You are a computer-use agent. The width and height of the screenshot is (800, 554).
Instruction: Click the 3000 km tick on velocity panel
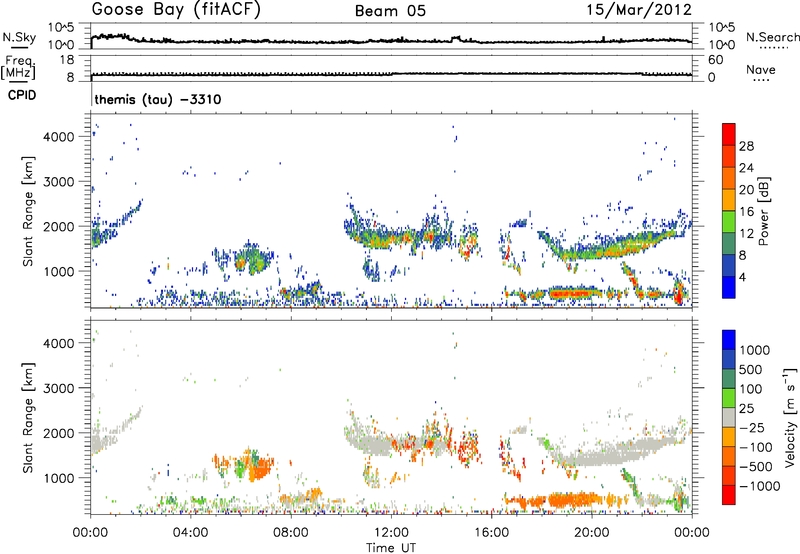[x=59, y=388]
